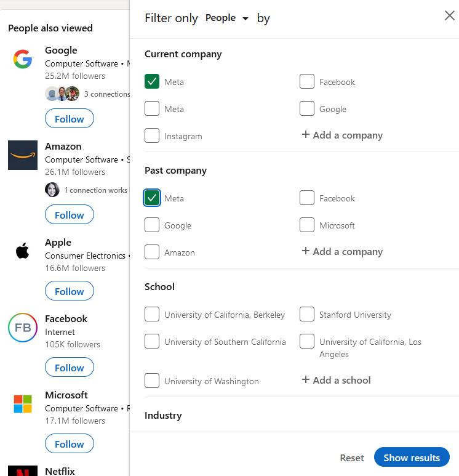Add a company under Past company

pos(342,251)
